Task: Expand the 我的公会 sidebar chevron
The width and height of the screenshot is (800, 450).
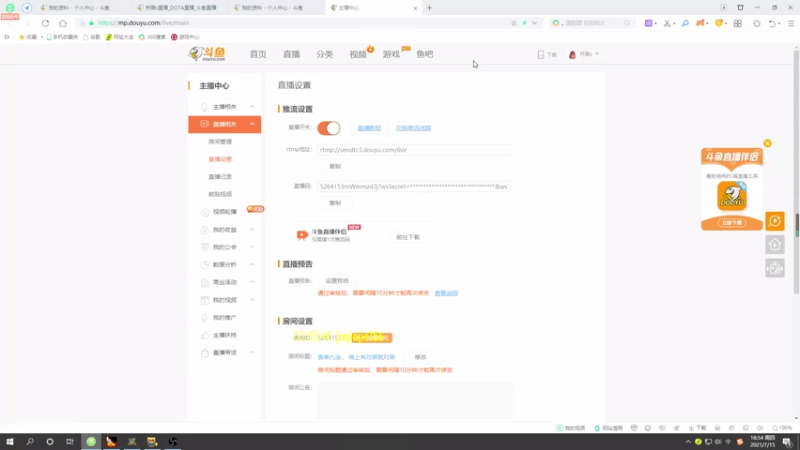Action: [252, 247]
